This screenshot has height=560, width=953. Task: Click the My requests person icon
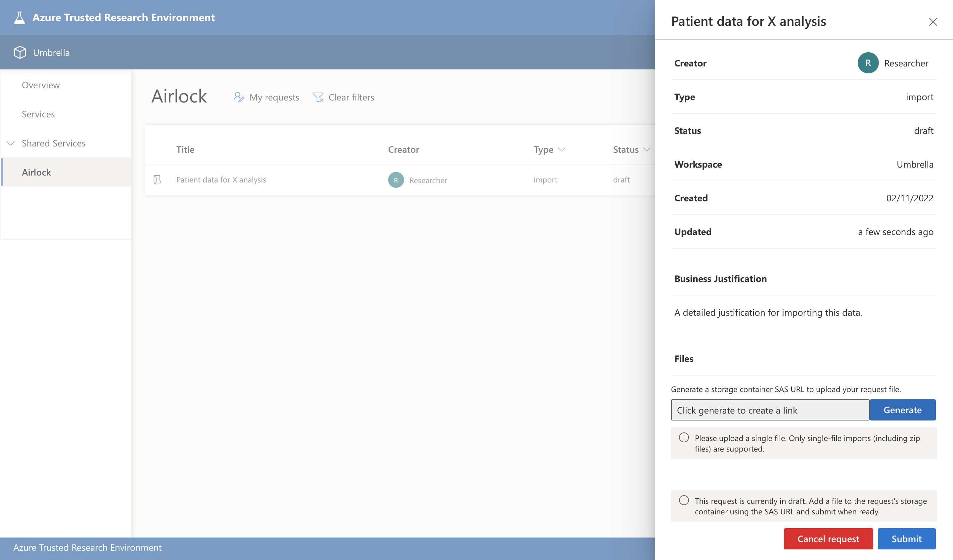(239, 97)
